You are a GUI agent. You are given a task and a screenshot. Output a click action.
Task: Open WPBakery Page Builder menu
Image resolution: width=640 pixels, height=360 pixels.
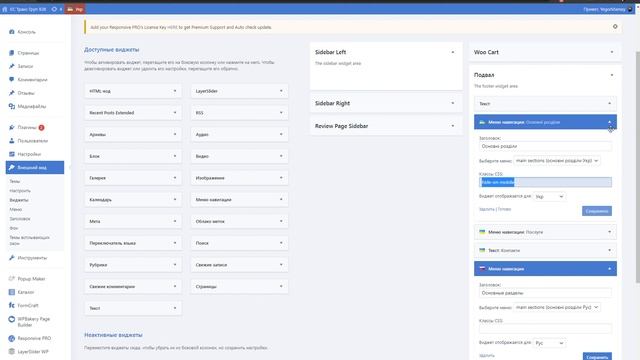point(33,322)
